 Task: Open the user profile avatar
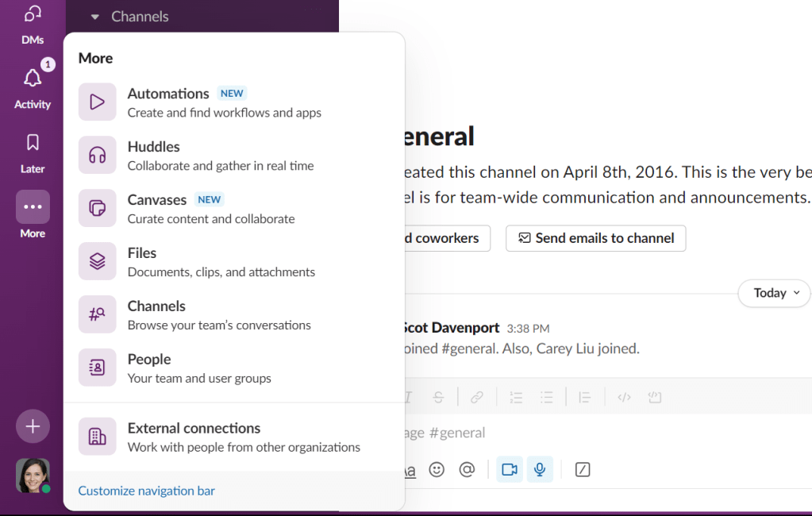33,476
